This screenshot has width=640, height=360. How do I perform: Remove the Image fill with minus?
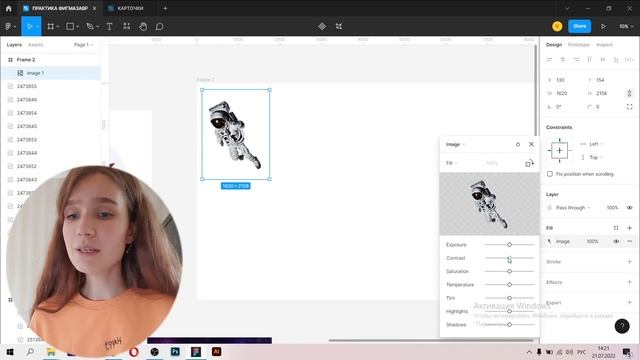coord(629,241)
